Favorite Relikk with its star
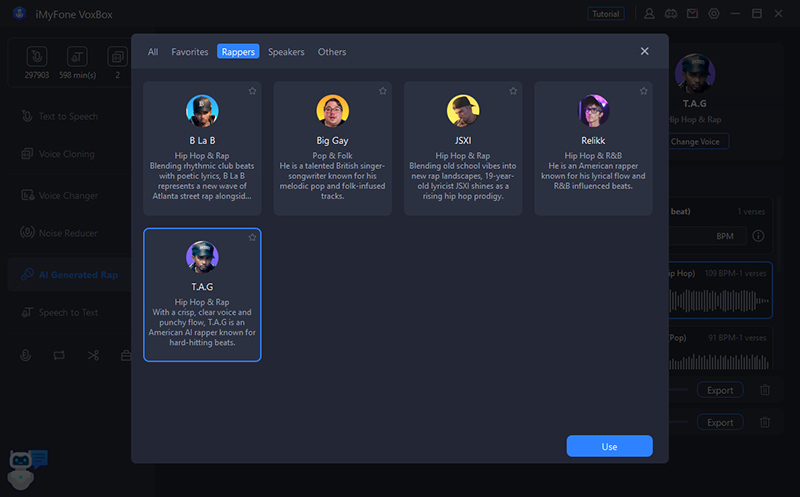The width and height of the screenshot is (800, 497). 643,91
